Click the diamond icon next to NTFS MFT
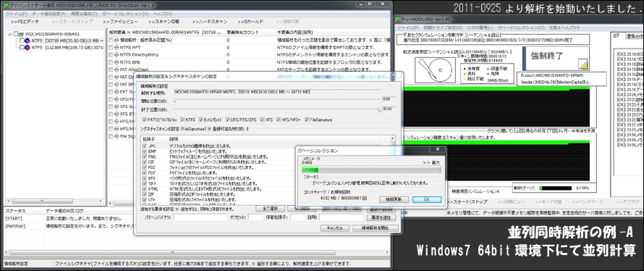Image resolution: width=644 pixels, height=271 pixels. click(116, 47)
